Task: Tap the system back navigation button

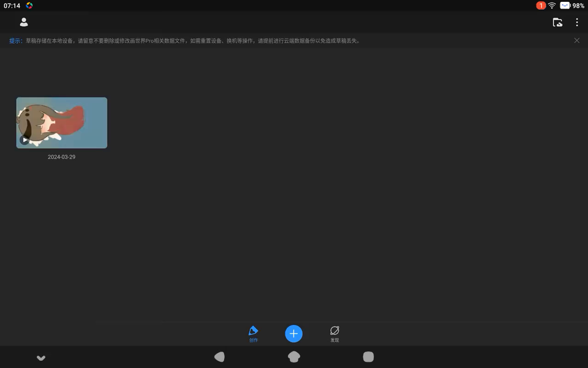Action: 220,357
